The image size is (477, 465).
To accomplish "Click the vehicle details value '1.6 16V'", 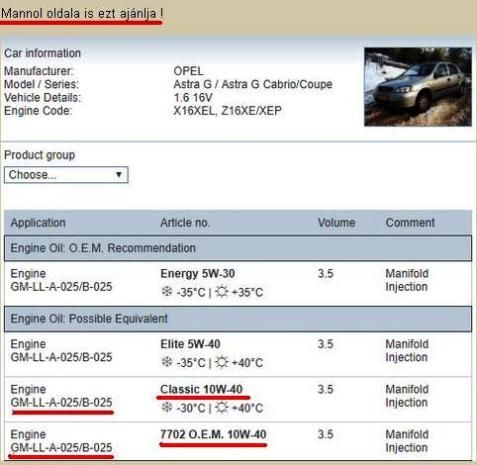I will (193, 98).
